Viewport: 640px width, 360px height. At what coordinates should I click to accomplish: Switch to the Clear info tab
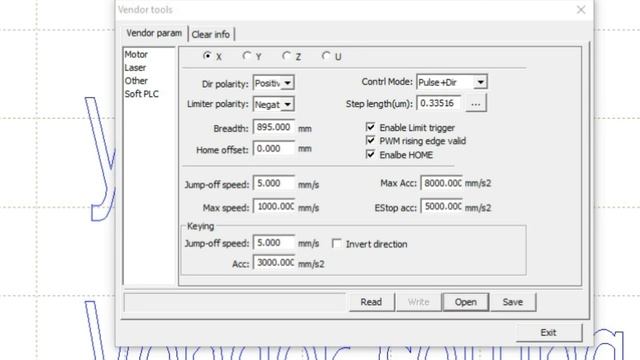point(211,34)
